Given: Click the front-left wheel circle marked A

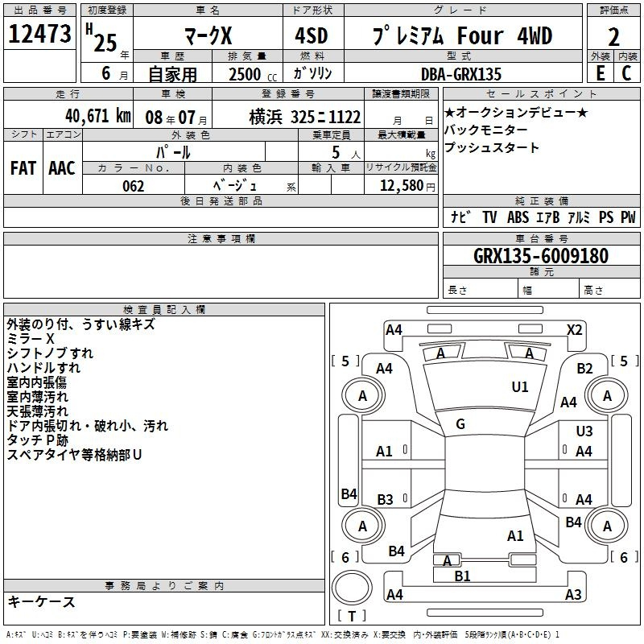Looking at the screenshot, I should click(x=362, y=395).
